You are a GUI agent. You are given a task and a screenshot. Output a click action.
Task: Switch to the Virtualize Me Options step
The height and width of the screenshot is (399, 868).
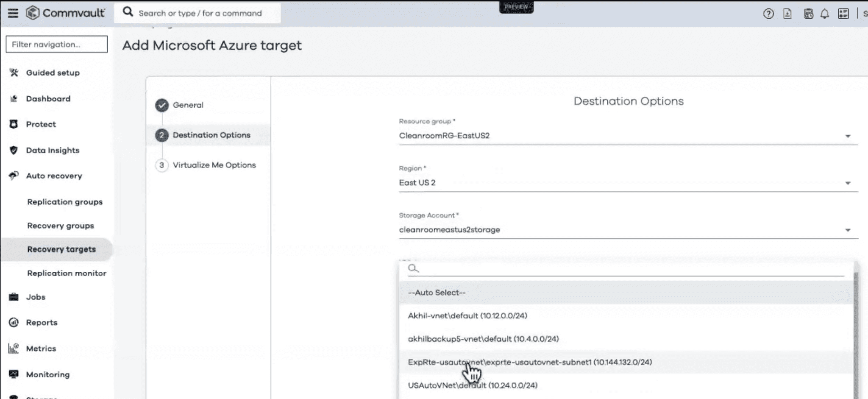(x=214, y=165)
